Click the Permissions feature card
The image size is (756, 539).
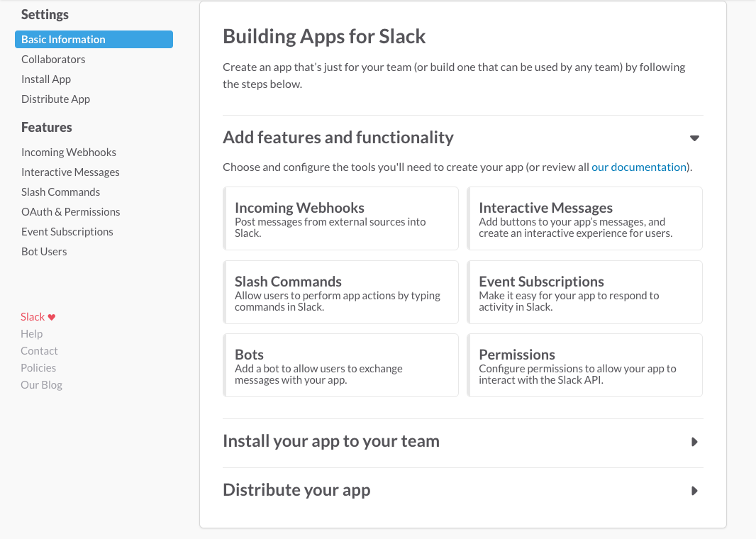[584, 365]
